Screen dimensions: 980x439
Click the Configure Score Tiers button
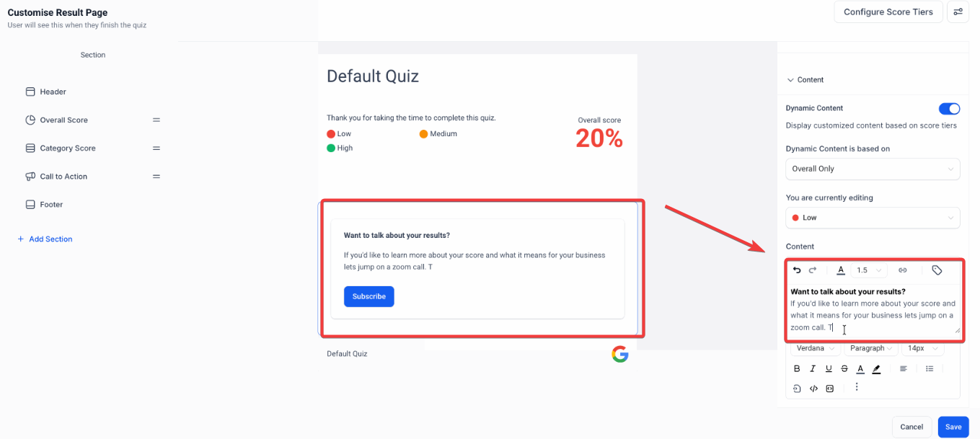click(888, 12)
